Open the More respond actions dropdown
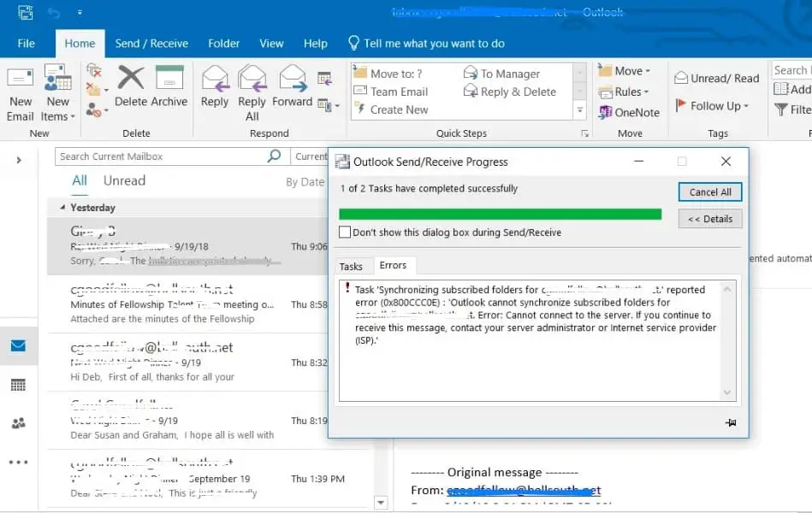The width and height of the screenshot is (812, 513). (x=329, y=106)
